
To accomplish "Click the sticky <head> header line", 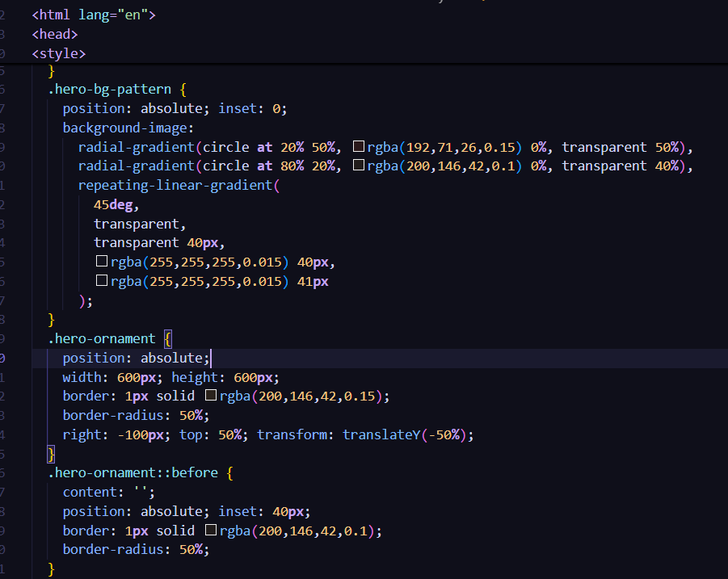I will 55,35.
